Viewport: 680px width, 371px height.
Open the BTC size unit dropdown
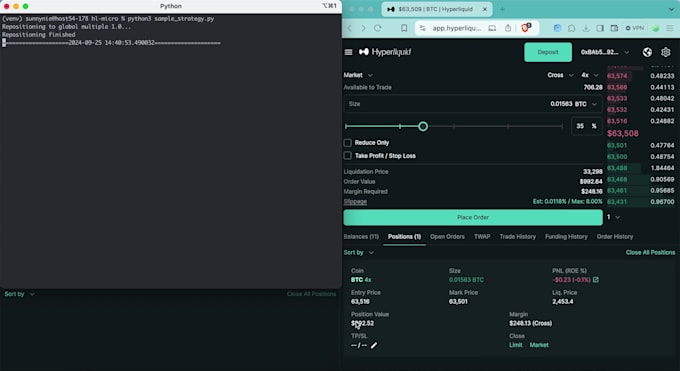coord(586,104)
